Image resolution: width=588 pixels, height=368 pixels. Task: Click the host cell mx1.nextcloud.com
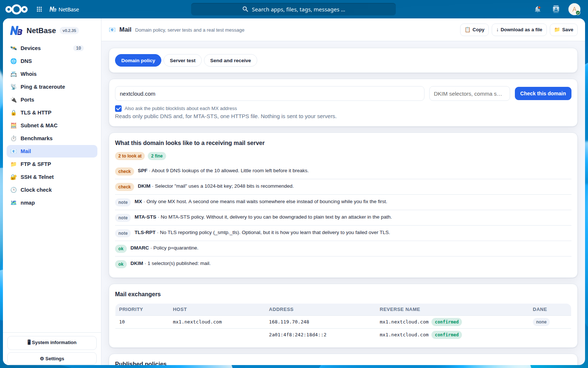point(197,322)
